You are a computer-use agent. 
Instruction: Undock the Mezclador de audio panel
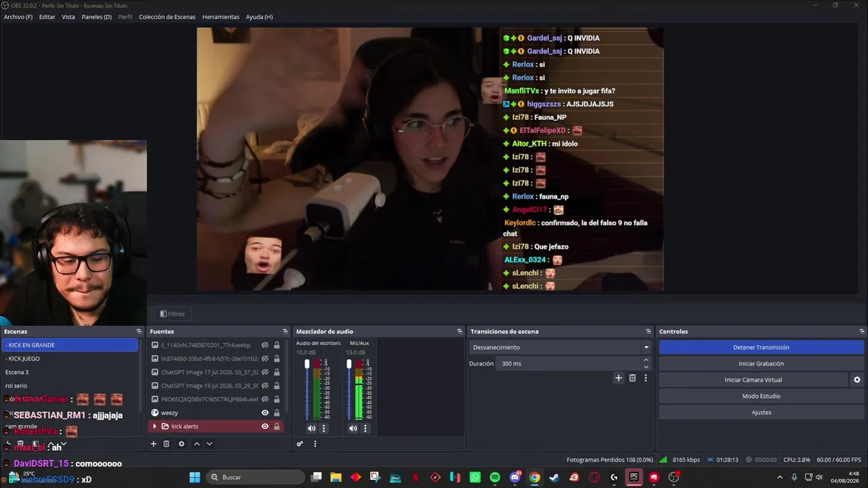[459, 331]
